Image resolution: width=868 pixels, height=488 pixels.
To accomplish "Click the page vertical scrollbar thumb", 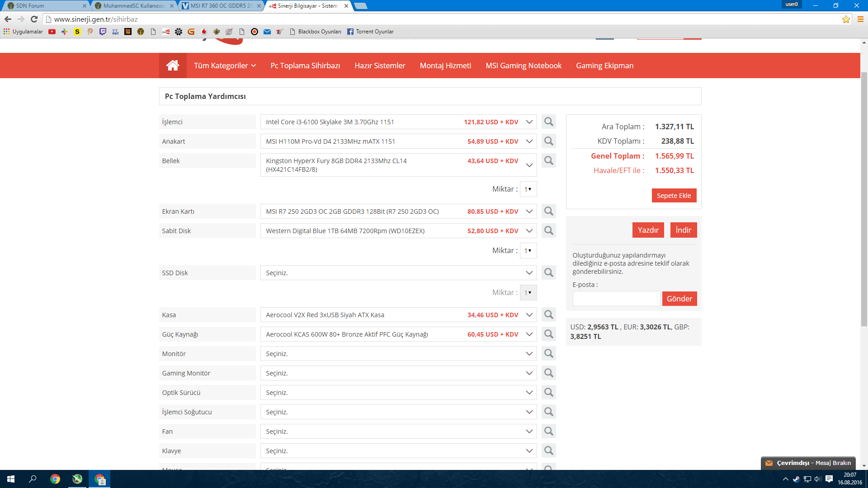I will 864,199.
